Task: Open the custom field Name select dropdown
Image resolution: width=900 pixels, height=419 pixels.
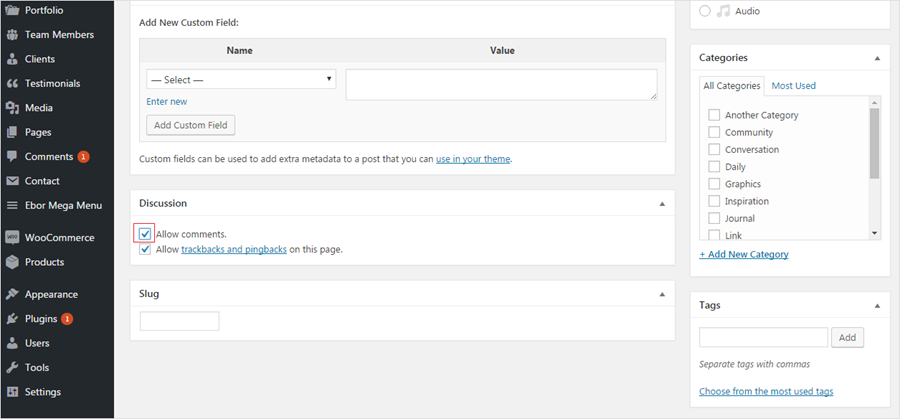Action: coord(241,80)
